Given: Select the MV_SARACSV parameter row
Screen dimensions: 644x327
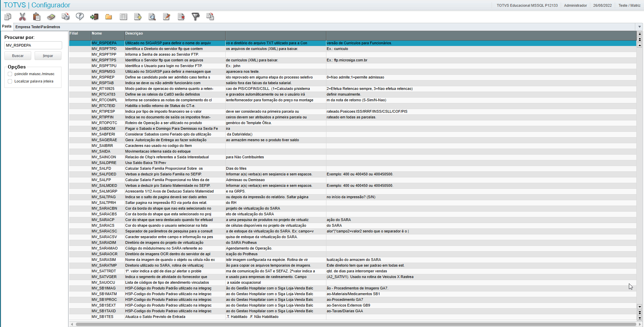Looking at the screenshot, I should (x=353, y=237).
